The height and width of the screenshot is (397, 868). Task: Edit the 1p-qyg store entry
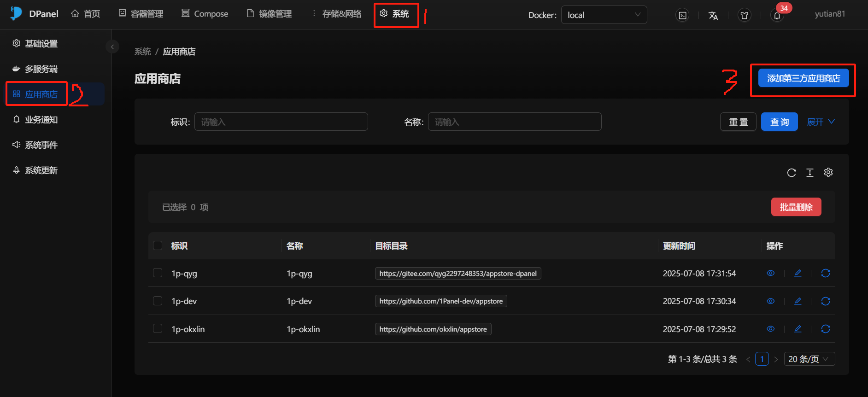click(x=798, y=274)
